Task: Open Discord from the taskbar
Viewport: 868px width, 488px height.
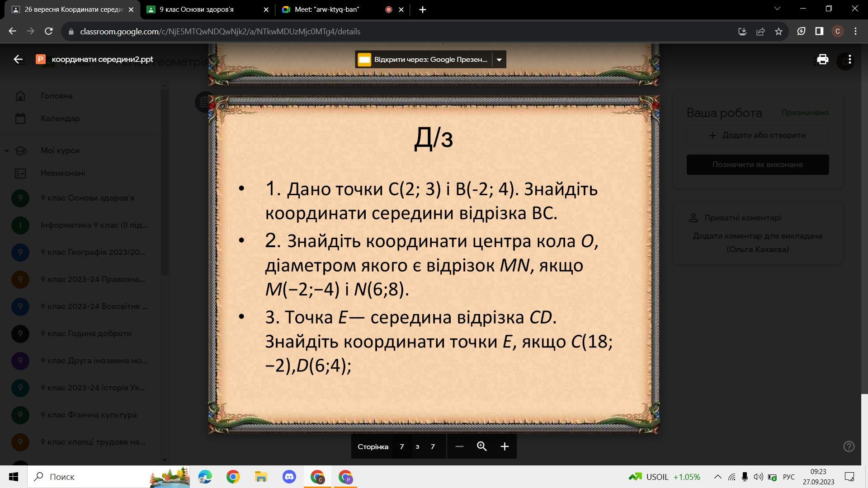Action: [289, 477]
